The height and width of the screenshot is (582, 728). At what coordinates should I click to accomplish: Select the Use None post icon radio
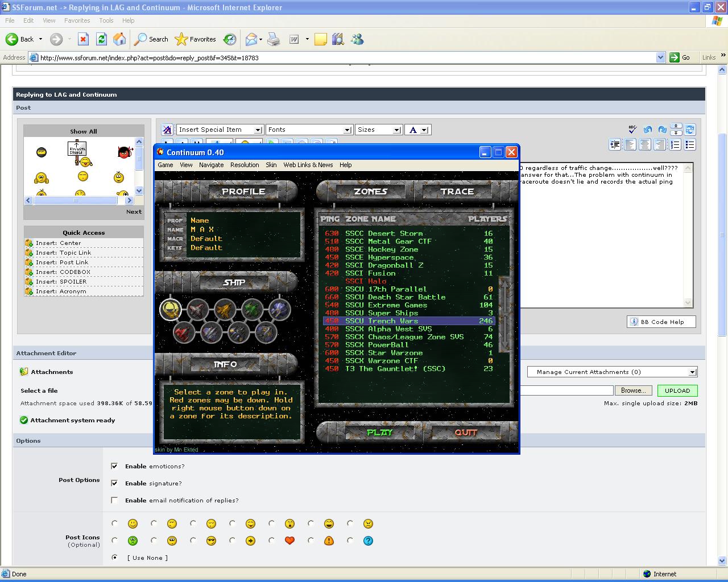[115, 558]
